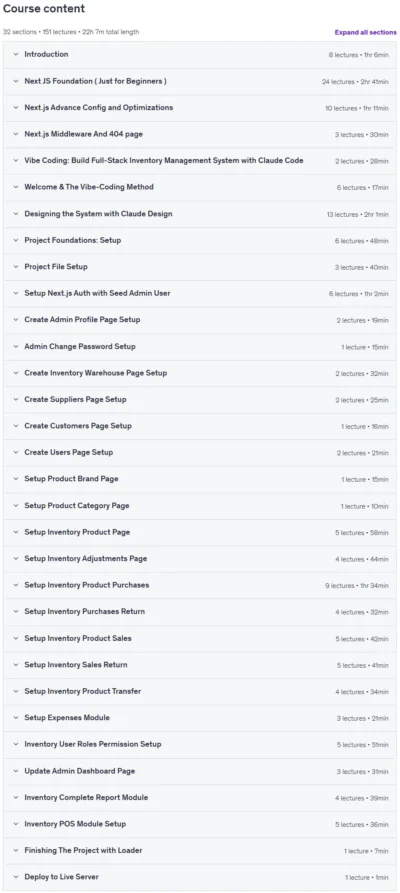Click chevron for Admin Change Password Setup
The image size is (400, 893).
[x=16, y=347]
